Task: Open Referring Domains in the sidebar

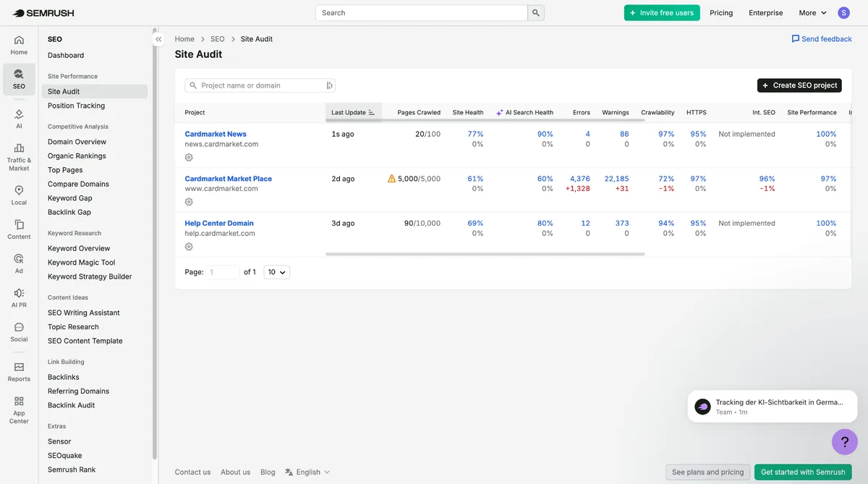Action: [78, 391]
